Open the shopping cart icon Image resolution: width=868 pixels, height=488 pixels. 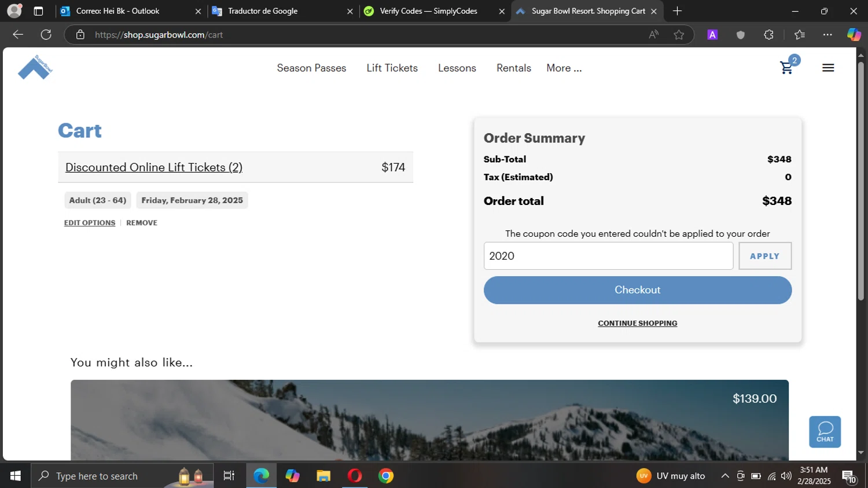tap(787, 67)
